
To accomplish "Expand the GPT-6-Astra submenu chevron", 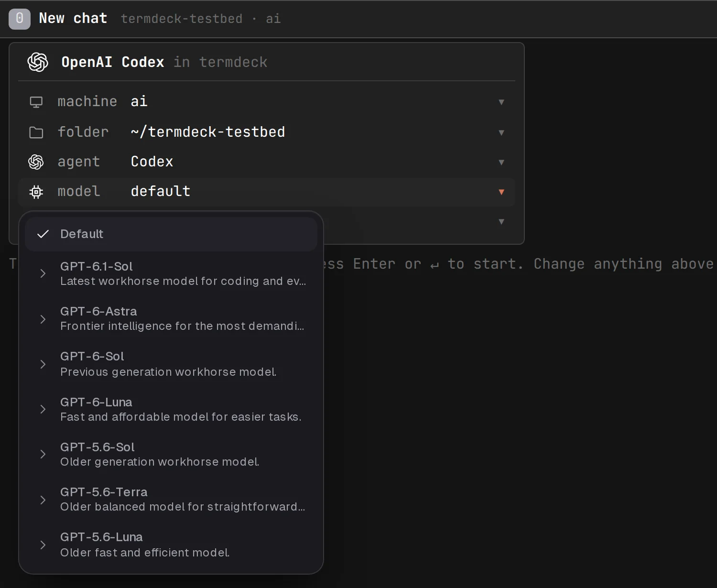I will [x=43, y=319].
